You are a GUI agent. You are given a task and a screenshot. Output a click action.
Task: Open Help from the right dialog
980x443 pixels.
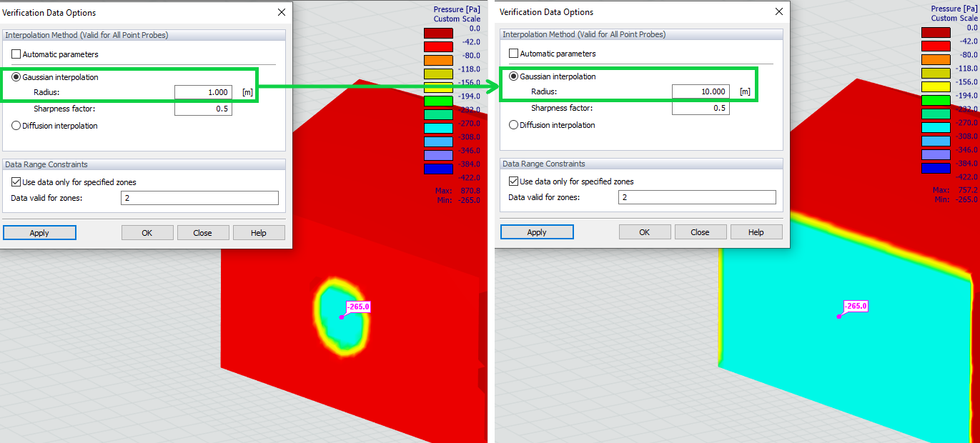[x=756, y=231]
